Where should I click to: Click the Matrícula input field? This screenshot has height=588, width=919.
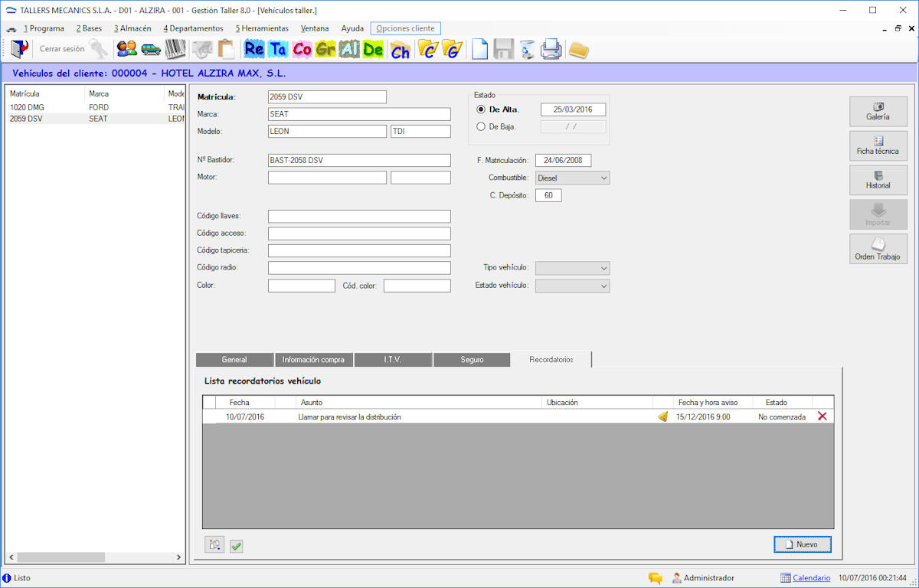[x=327, y=97]
